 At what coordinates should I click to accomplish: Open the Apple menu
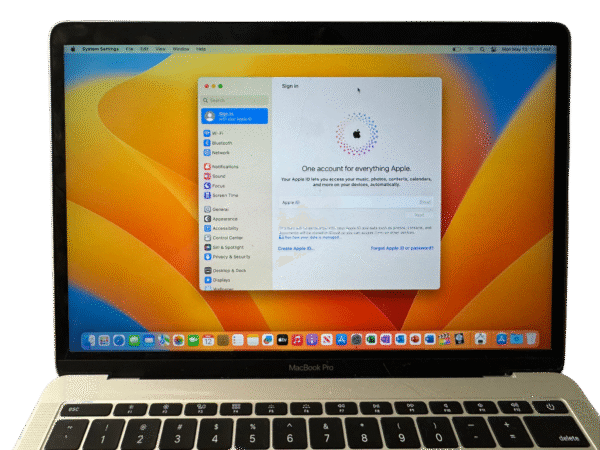point(73,49)
